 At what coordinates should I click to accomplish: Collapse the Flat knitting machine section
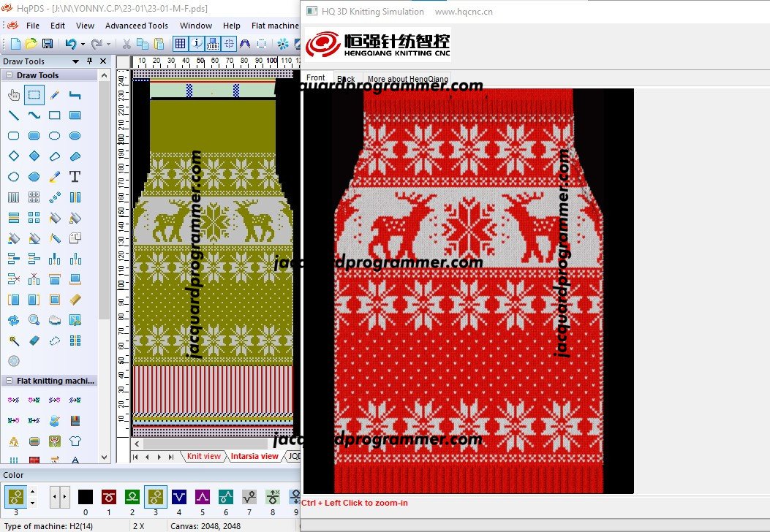pos(9,381)
